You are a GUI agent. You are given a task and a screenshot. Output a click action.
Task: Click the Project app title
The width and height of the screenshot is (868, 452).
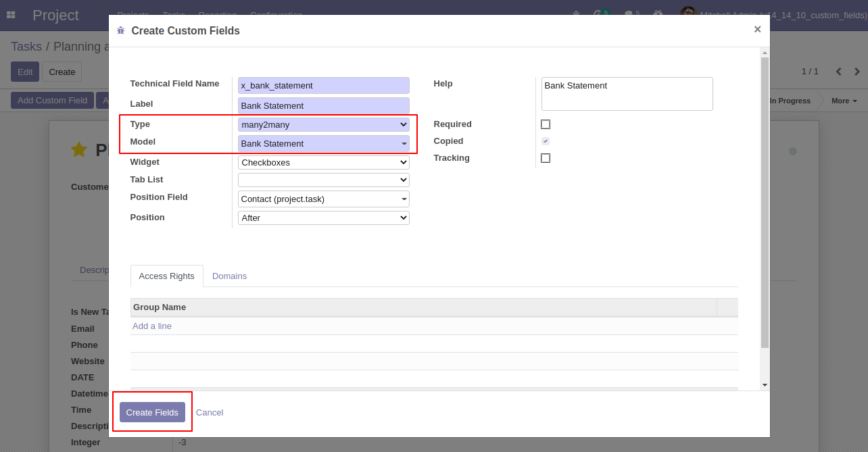tap(55, 15)
